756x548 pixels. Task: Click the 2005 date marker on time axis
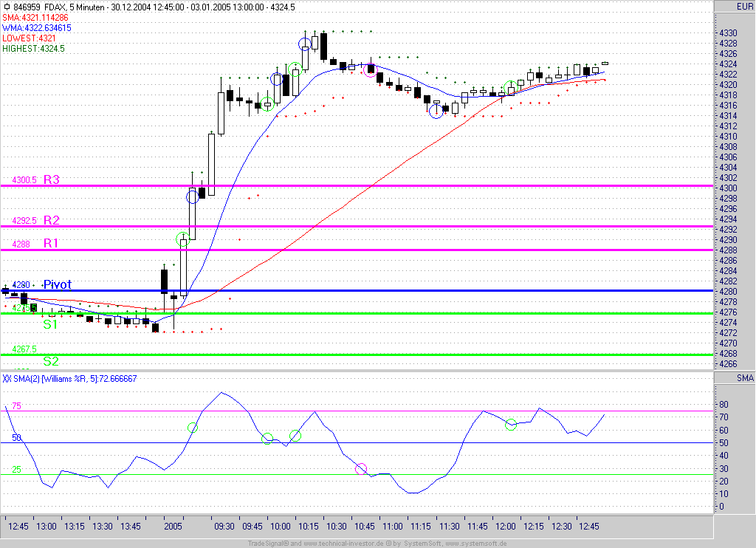tap(173, 527)
